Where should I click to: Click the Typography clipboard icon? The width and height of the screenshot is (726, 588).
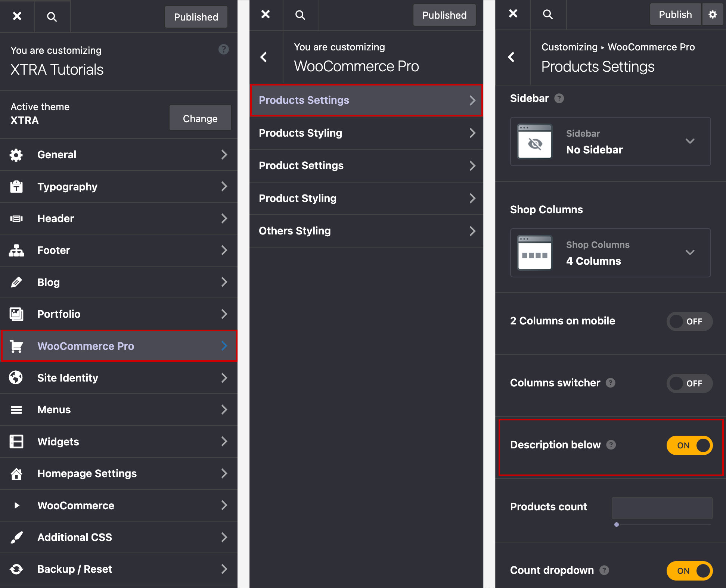tap(16, 187)
